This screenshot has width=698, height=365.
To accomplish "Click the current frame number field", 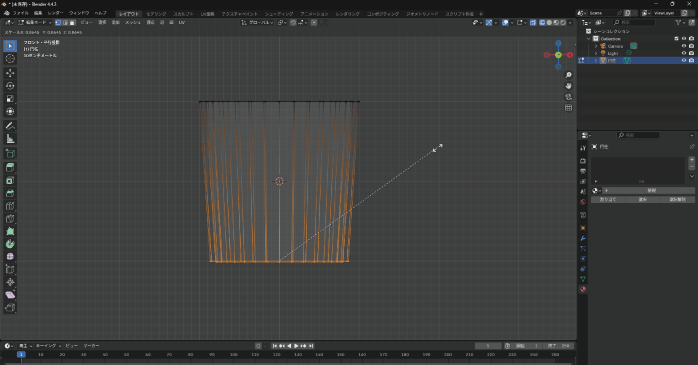I will pyautogui.click(x=488, y=346).
